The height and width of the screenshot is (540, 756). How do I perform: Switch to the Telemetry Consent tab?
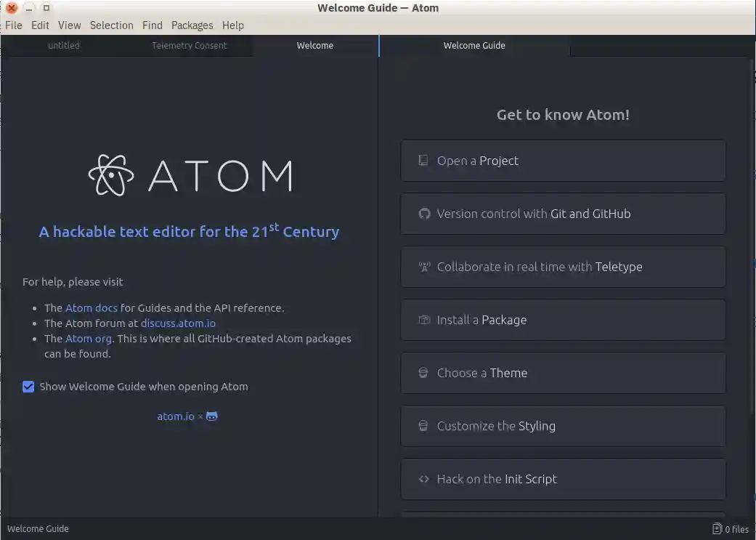click(189, 45)
